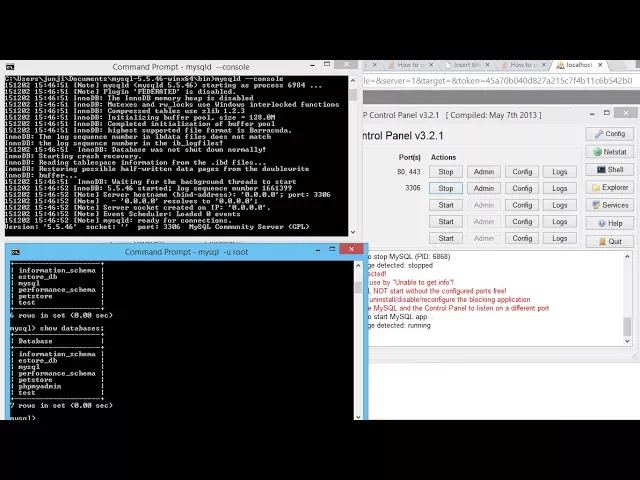Open Explorer from the control panel sidebar
640x480 pixels.
[610, 187]
